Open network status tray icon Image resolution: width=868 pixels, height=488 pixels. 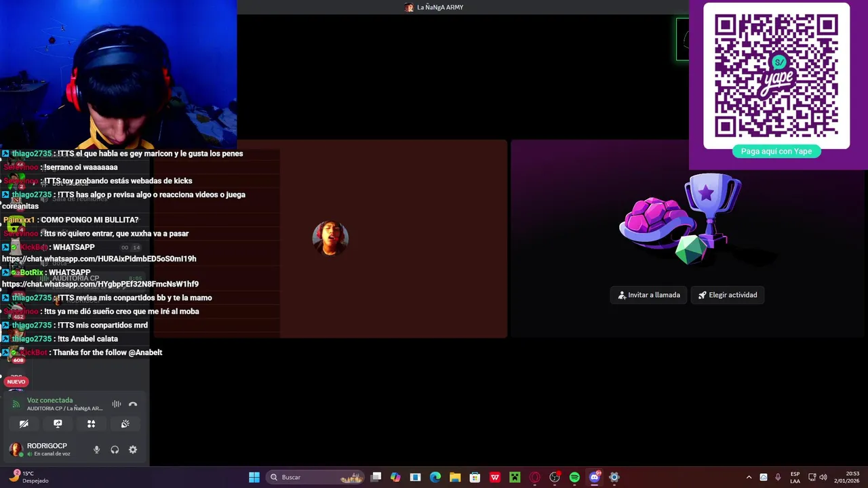(812, 477)
